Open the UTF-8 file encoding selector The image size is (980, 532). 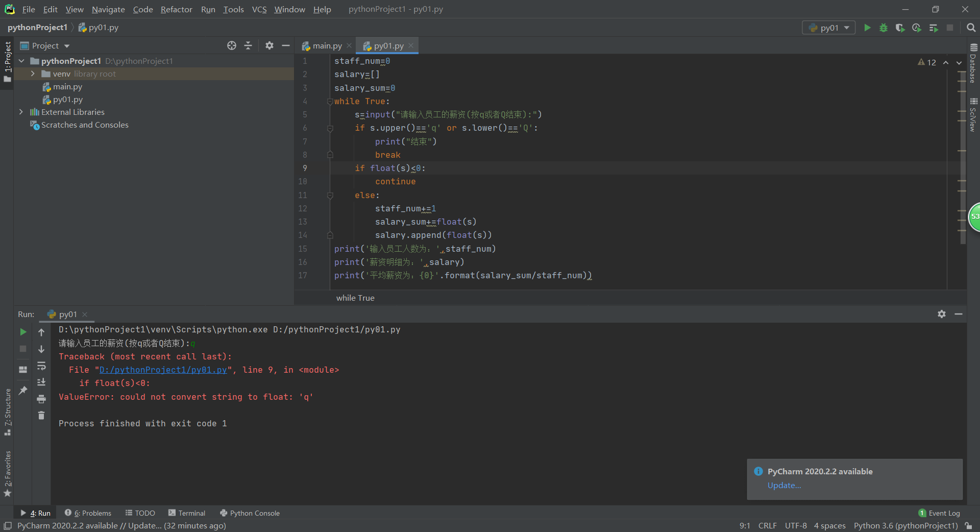(x=796, y=526)
